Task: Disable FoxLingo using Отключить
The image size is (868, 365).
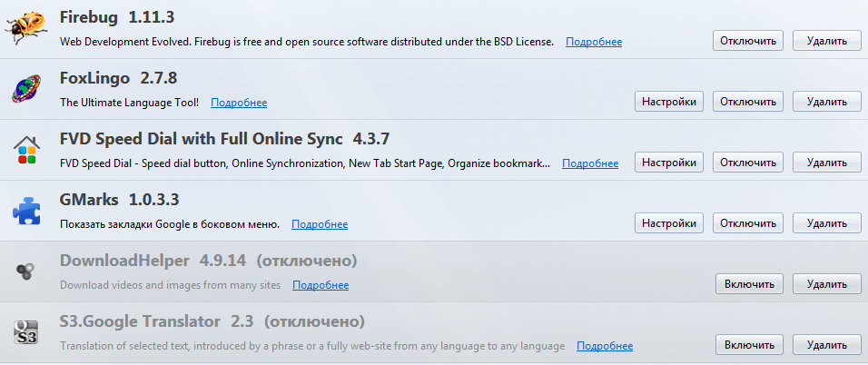Action: pyautogui.click(x=748, y=102)
